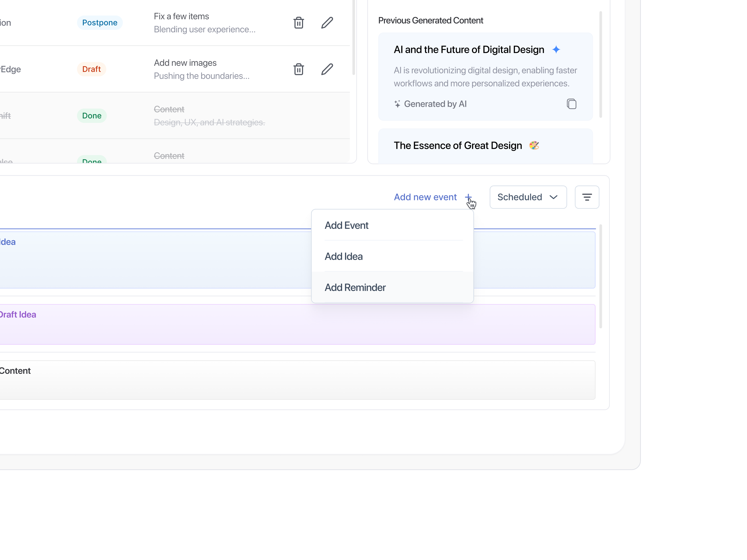The height and width of the screenshot is (560, 747).
Task: Select Add Reminder in the menu
Action: 355,287
